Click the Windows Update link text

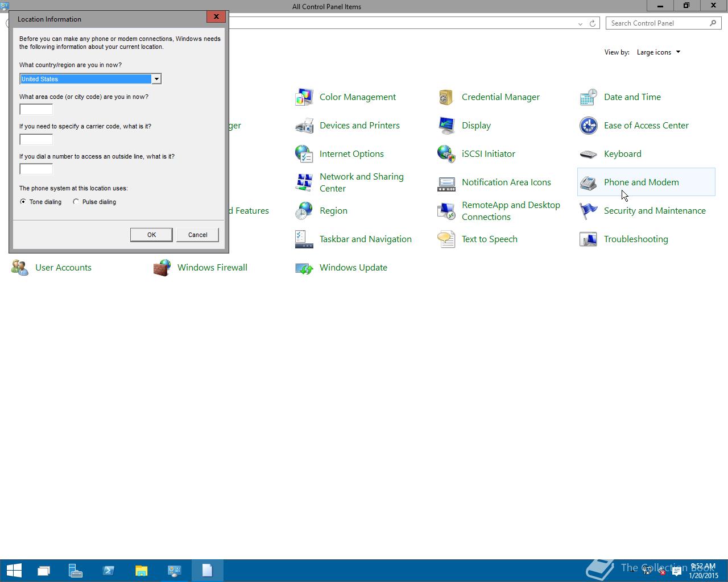pos(353,268)
